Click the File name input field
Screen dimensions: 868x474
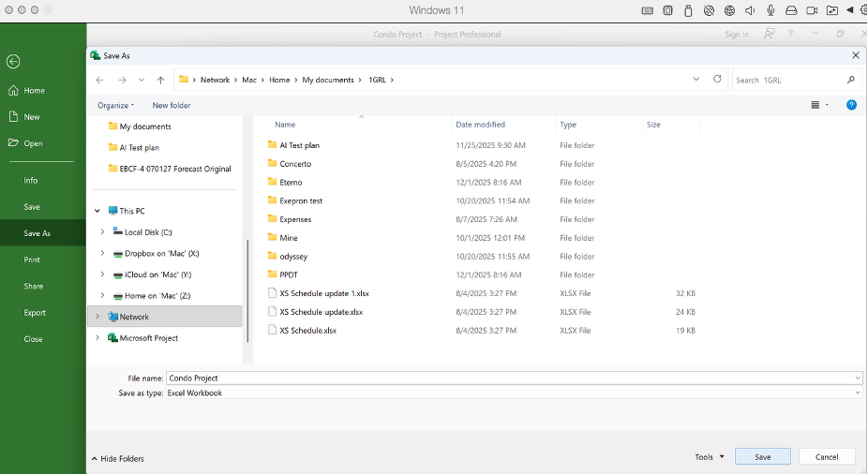(514, 378)
